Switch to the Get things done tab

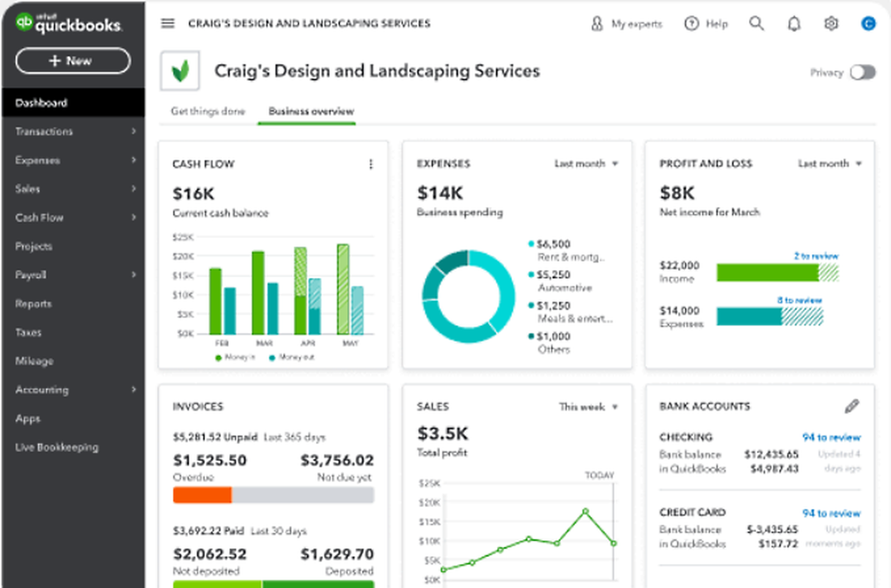click(x=208, y=111)
